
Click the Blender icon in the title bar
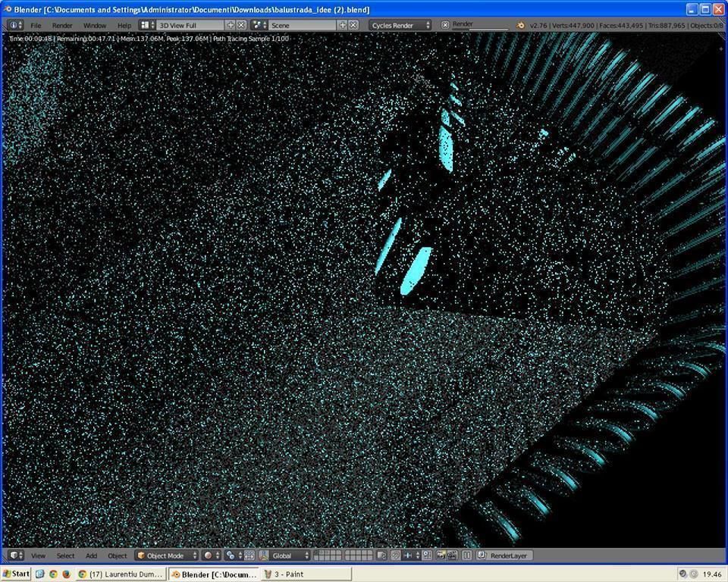click(8, 9)
